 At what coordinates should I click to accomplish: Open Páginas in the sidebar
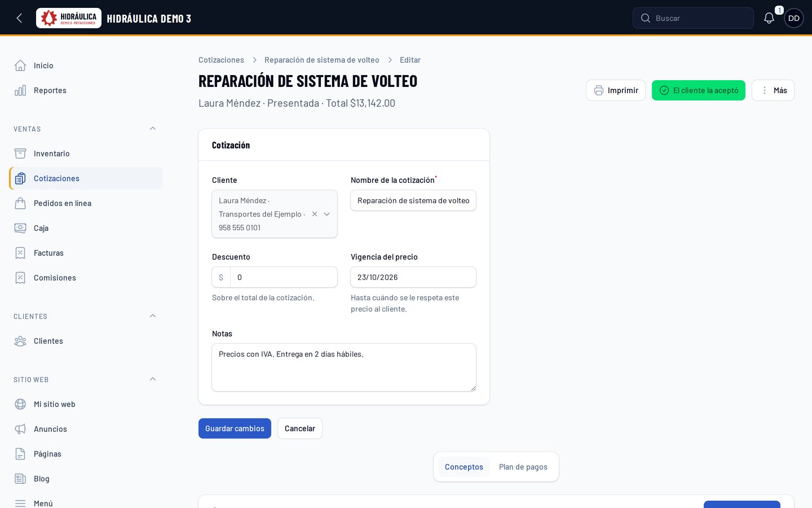point(86,454)
